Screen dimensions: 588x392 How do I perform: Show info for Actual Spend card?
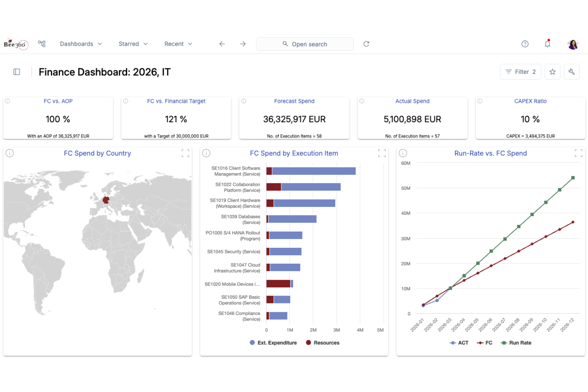click(x=362, y=101)
